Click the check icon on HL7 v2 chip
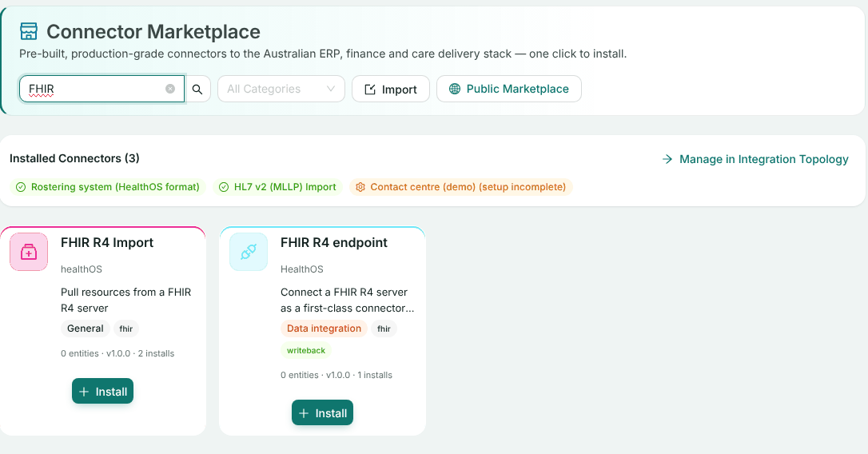The image size is (868, 454). pyautogui.click(x=224, y=187)
